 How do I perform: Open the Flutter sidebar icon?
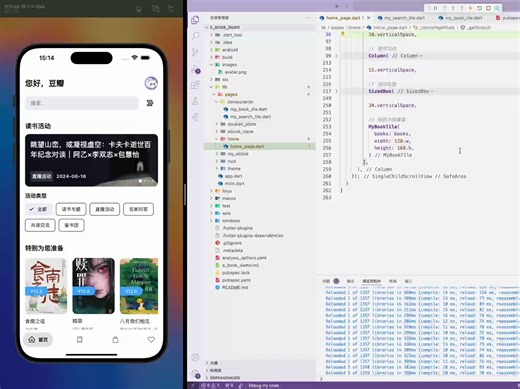click(195, 117)
